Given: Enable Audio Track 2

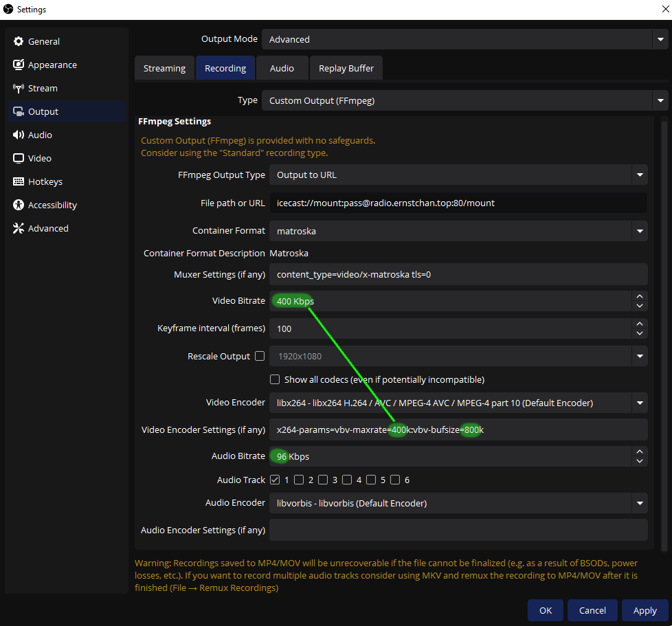Looking at the screenshot, I should 299,480.
